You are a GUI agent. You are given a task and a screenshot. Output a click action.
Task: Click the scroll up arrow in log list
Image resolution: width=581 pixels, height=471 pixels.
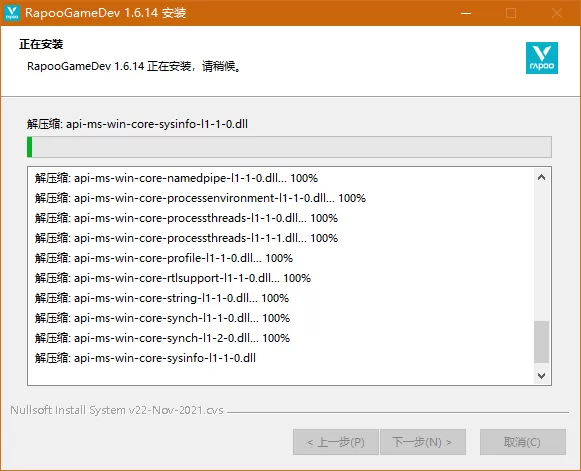pyautogui.click(x=541, y=178)
